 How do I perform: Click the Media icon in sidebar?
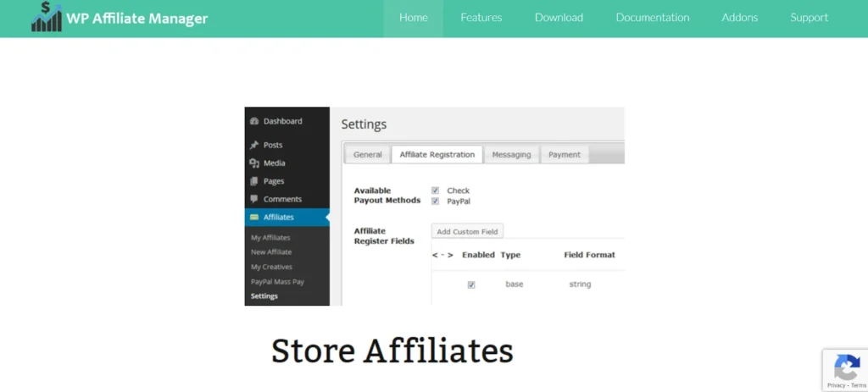click(254, 163)
